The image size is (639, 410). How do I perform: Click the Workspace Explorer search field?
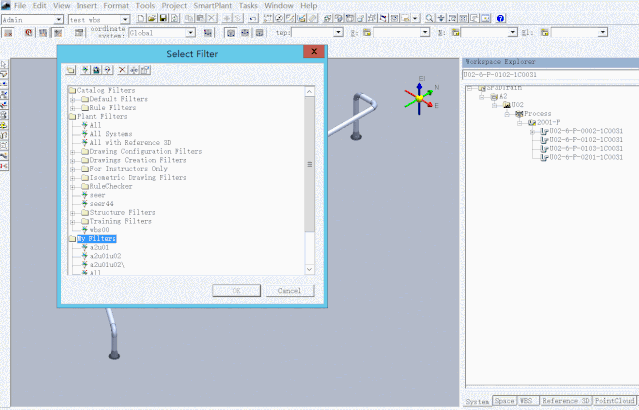tap(550, 75)
